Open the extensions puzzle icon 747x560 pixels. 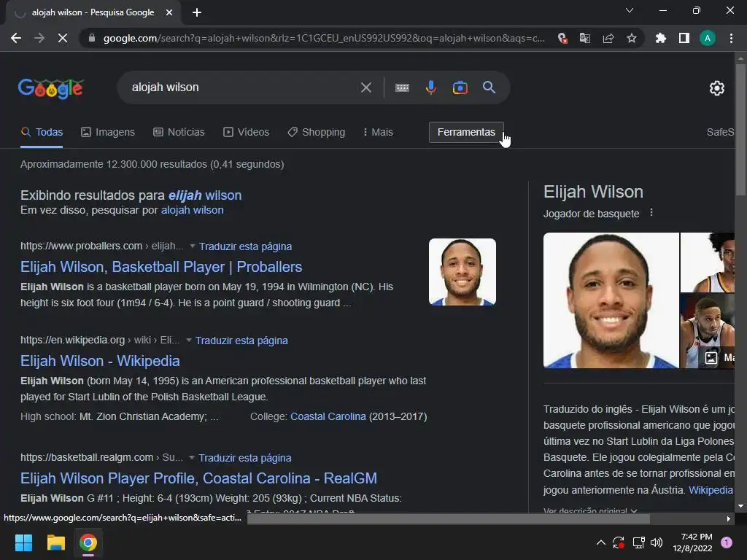pos(661,38)
